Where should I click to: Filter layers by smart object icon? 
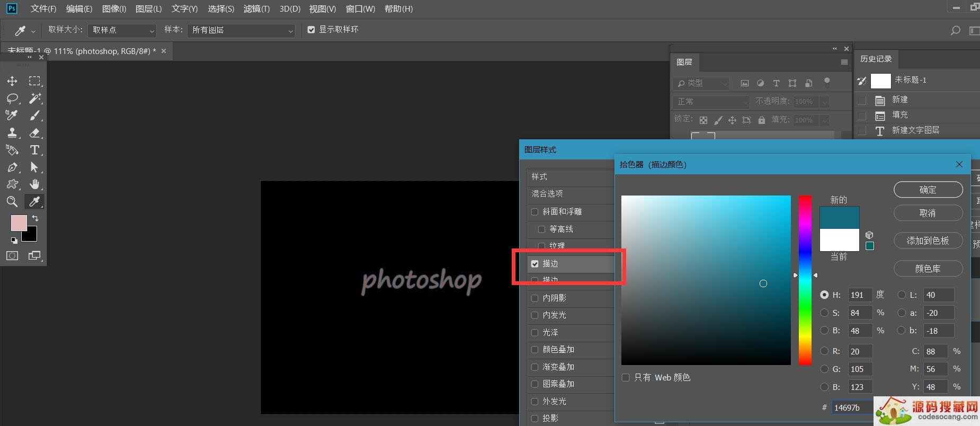click(808, 83)
